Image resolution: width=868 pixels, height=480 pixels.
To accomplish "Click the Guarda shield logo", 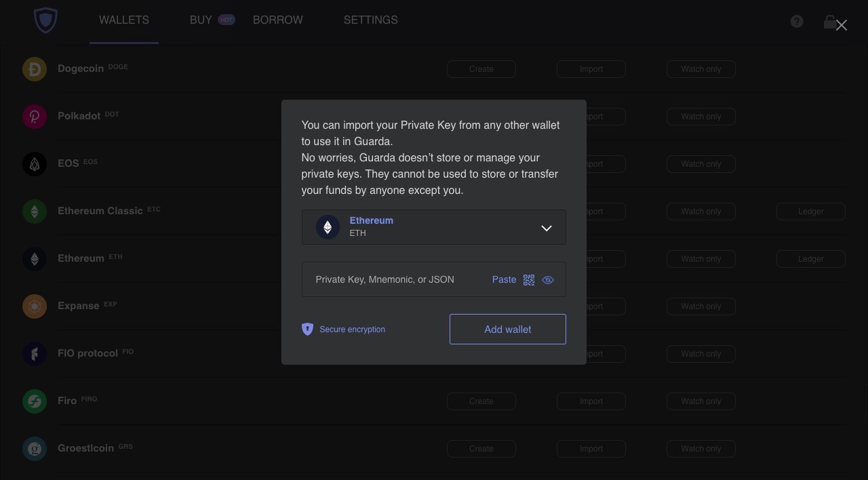I will (45, 20).
